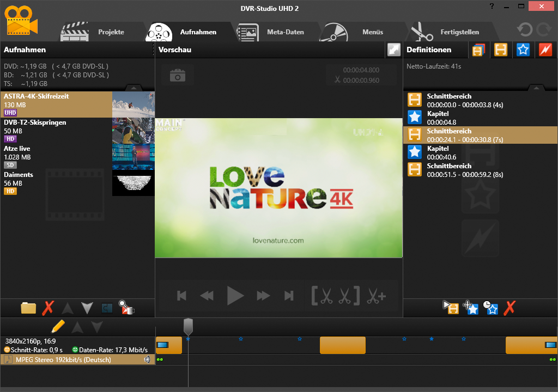Open folder to add a recording
Screen dimensions: 558x392
28,308
